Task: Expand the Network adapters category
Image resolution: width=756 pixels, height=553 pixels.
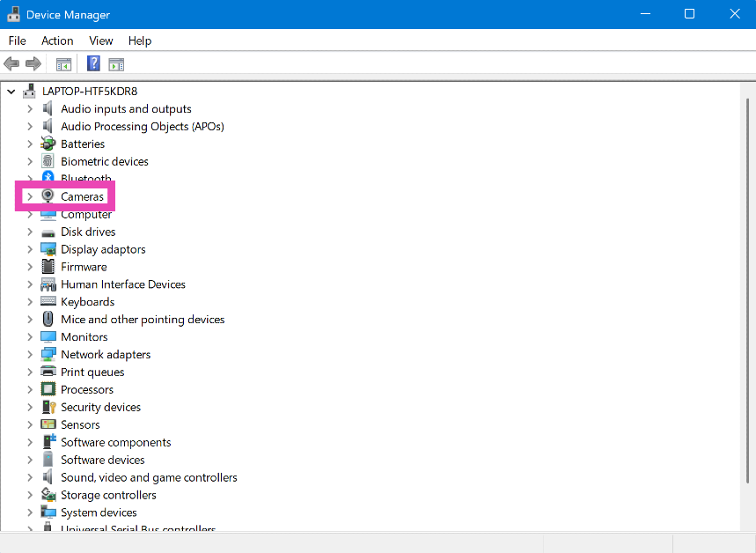Action: tap(30, 354)
